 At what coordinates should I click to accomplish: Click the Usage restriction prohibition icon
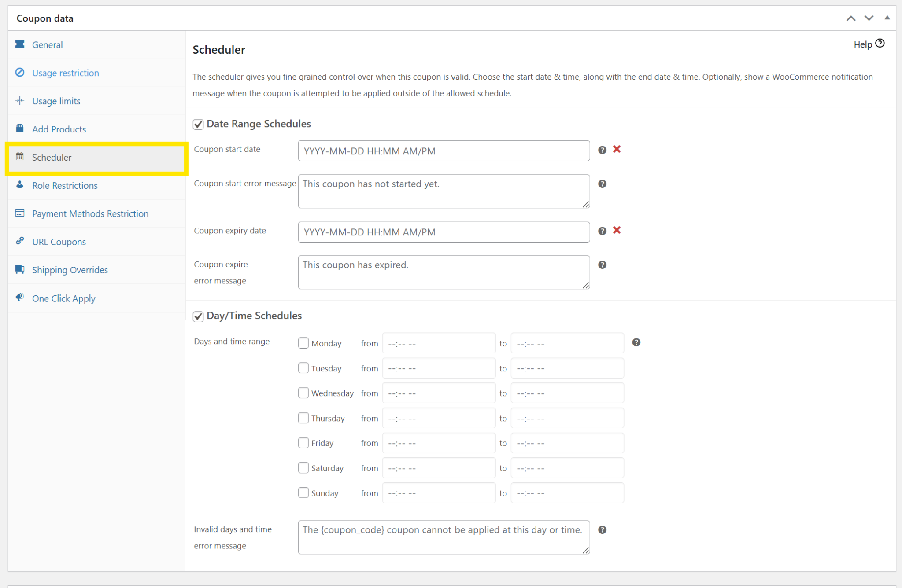coord(20,73)
